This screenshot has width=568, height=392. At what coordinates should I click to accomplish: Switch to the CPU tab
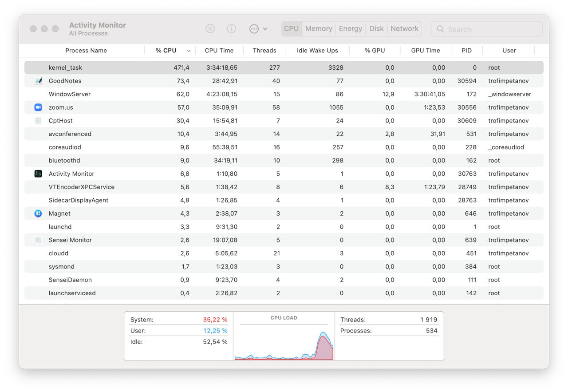click(x=291, y=29)
